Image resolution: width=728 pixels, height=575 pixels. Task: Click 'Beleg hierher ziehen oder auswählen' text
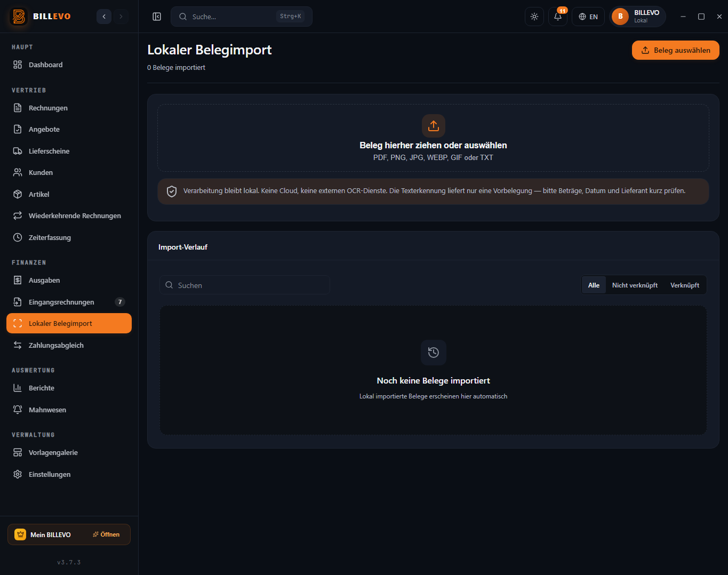(434, 145)
